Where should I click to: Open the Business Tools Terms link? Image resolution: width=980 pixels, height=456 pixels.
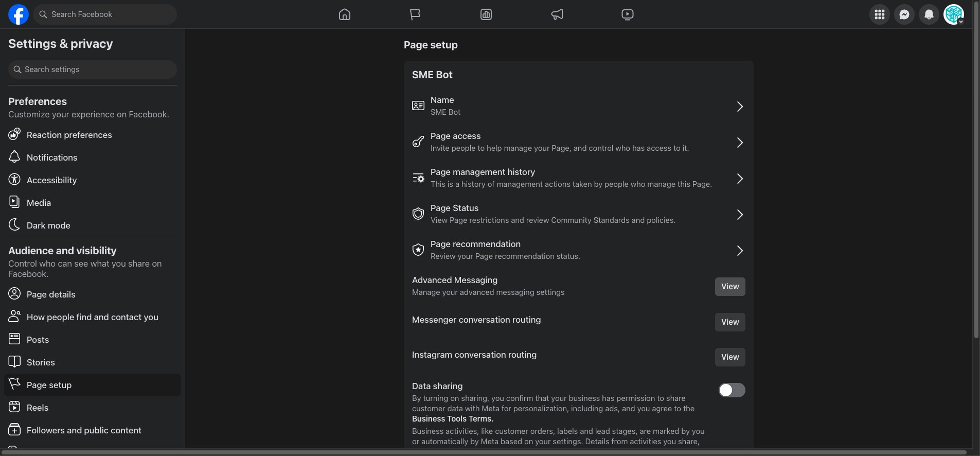(453, 419)
